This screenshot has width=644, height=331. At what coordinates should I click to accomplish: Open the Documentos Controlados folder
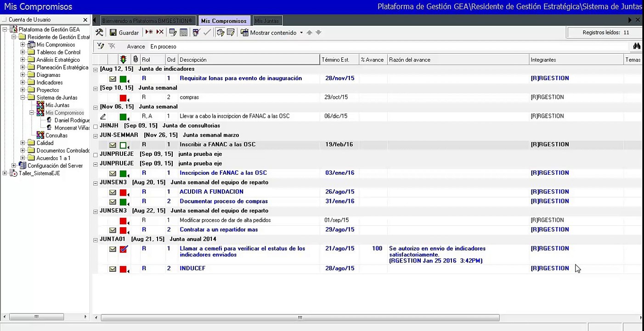(63, 151)
